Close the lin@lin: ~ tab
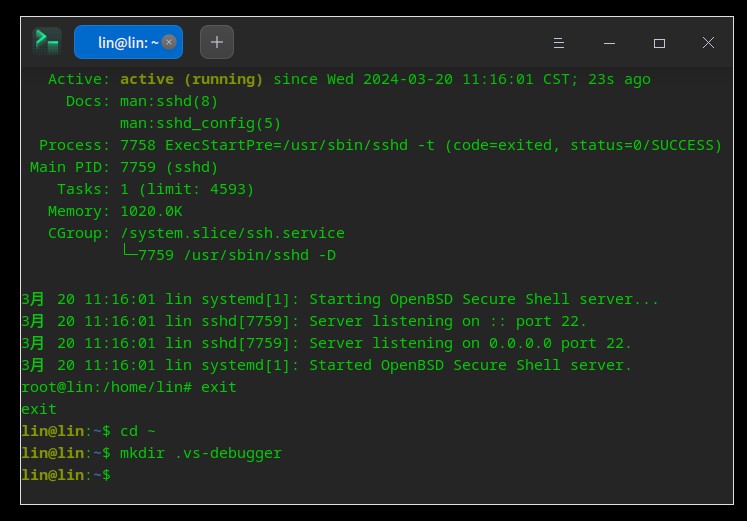Screen dimensions: 747x521 pyautogui.click(x=169, y=42)
